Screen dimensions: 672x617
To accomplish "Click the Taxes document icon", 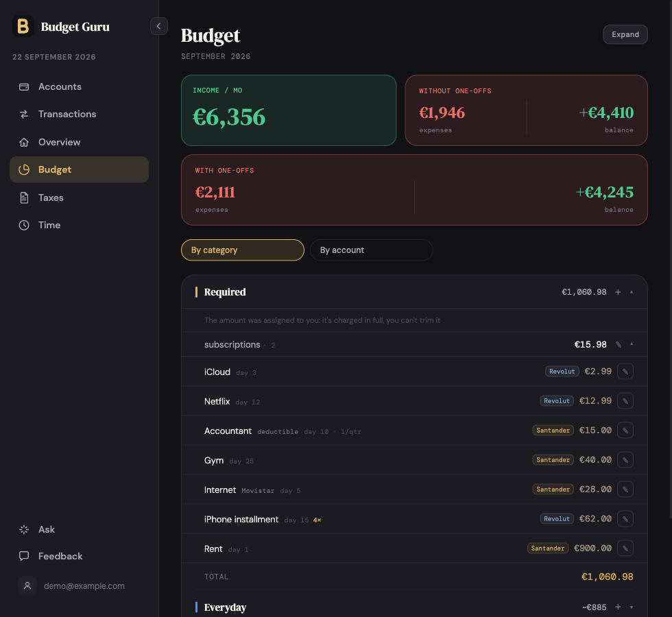I will (x=24, y=197).
